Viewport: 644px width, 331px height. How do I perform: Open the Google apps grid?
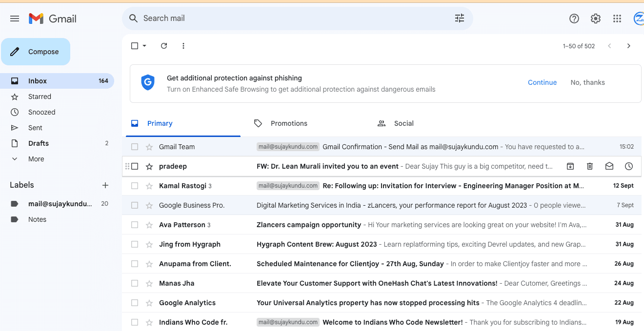coord(617,19)
